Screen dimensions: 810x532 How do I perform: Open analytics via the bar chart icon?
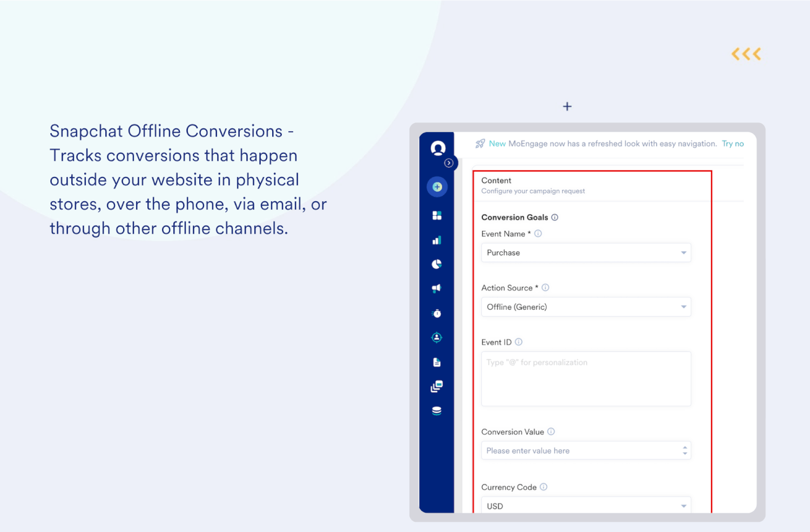coord(437,240)
